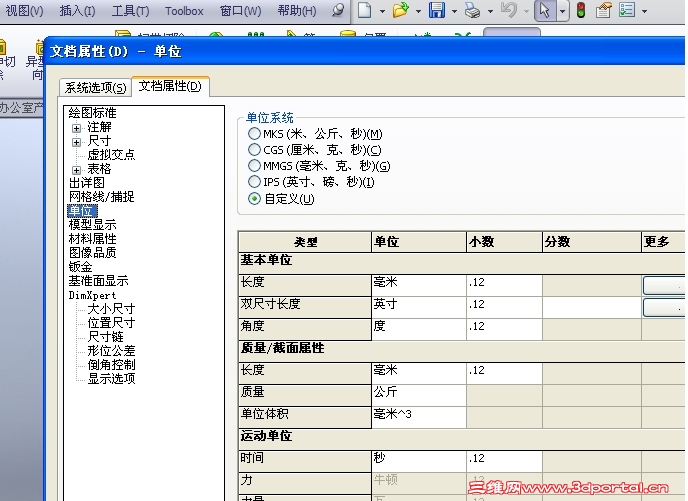
Task: Open the Options checklist icon
Action: click(627, 10)
